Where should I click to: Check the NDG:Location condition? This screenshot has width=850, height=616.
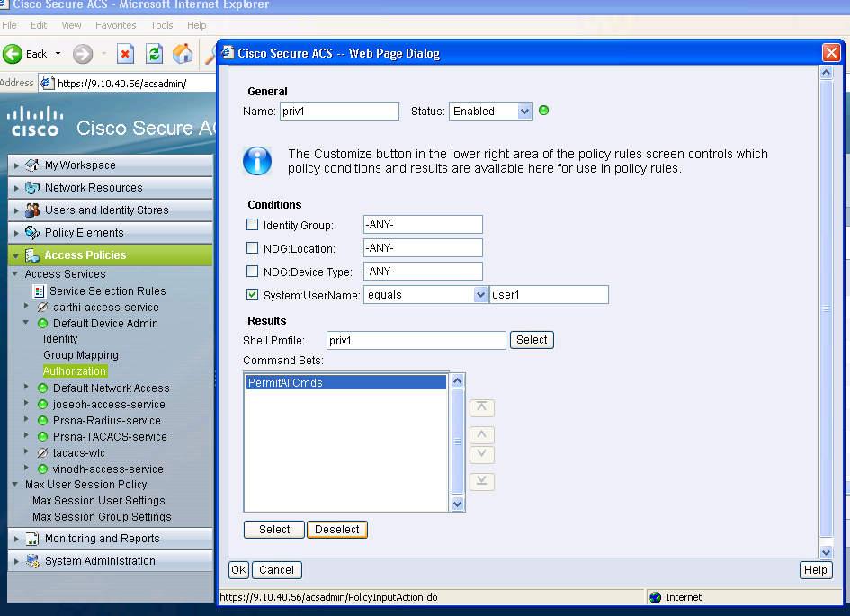click(252, 247)
